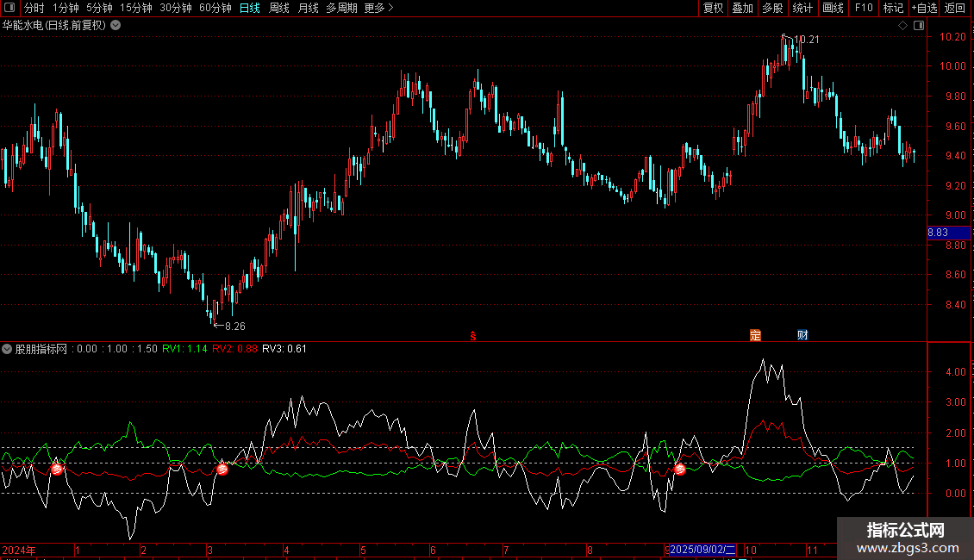Image resolution: width=974 pixels, height=560 pixels.
Task: Click the orange 定 event marker
Action: [755, 335]
